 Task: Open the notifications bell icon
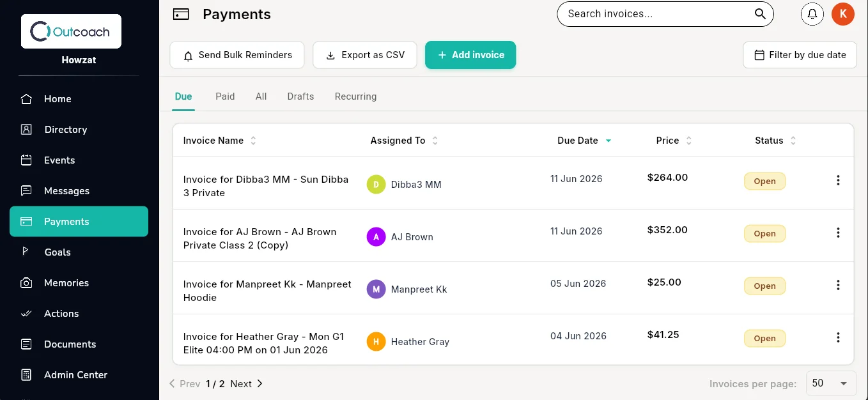point(812,14)
